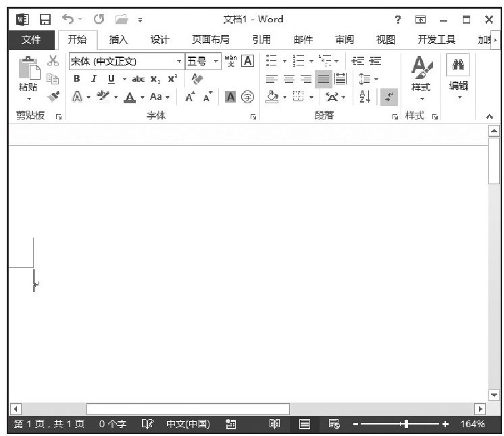Switch to the 插入 tab
Viewport: 504px width, 436px height.
point(118,40)
